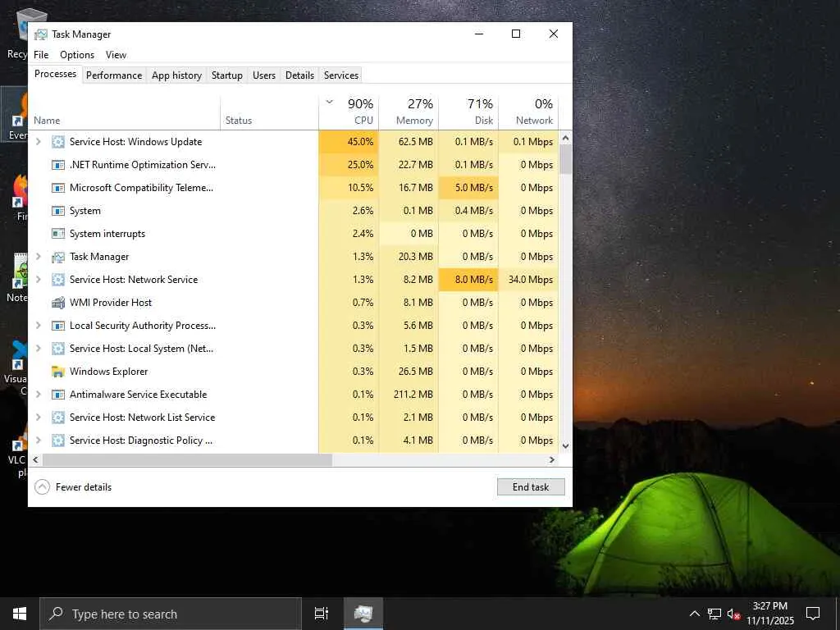Expand Service Host: Diagnostic Policy group
Screen dimensions: 840x630
pyautogui.click(x=38, y=441)
